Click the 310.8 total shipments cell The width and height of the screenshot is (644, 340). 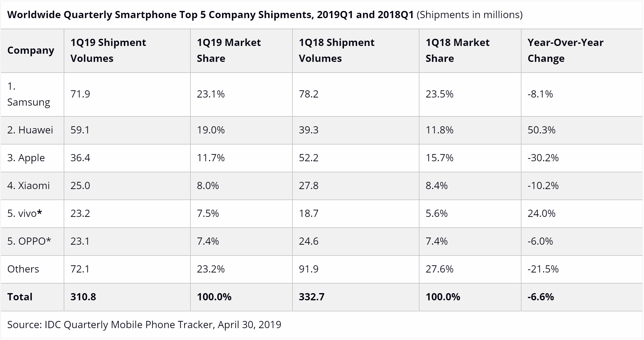pos(83,297)
